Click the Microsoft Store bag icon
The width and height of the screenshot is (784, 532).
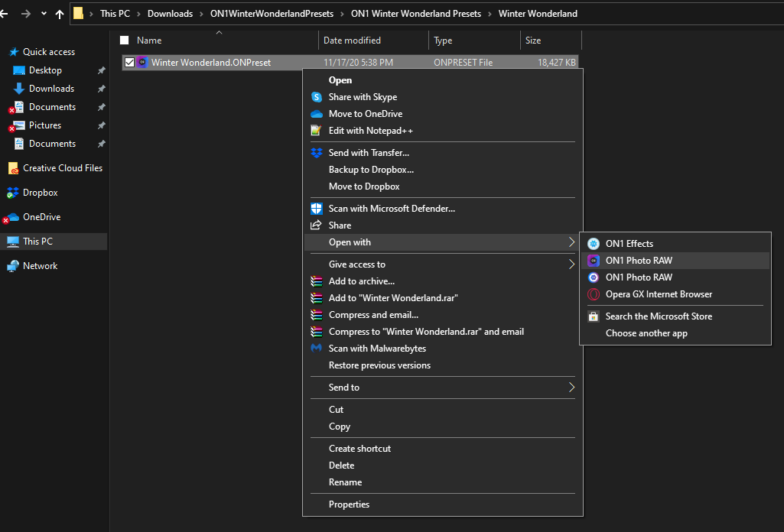point(594,316)
